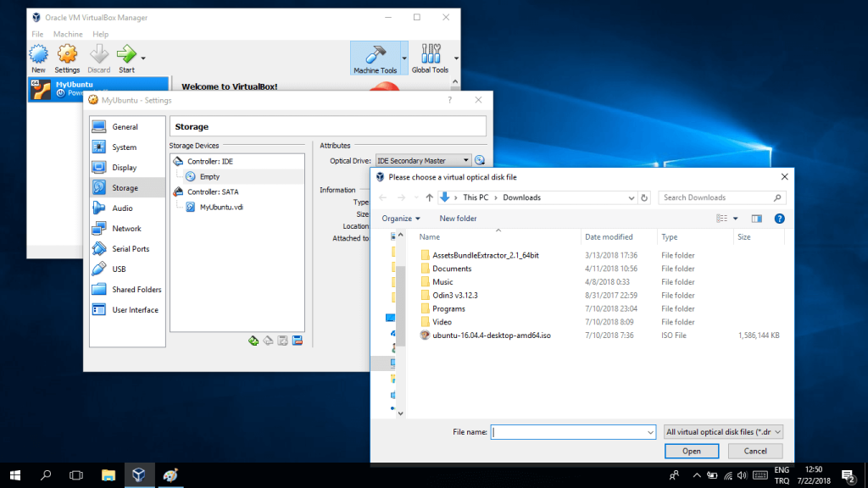This screenshot has height=488, width=868.
Task: Open General settings category
Action: coord(127,127)
